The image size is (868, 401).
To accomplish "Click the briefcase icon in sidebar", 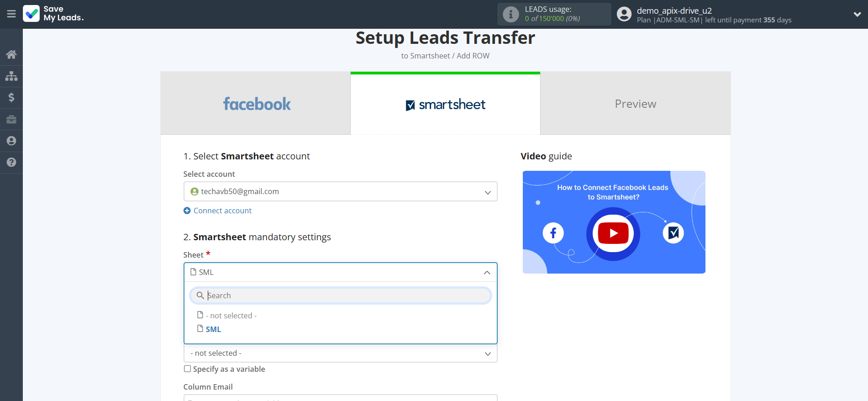I will pyautogui.click(x=11, y=119).
